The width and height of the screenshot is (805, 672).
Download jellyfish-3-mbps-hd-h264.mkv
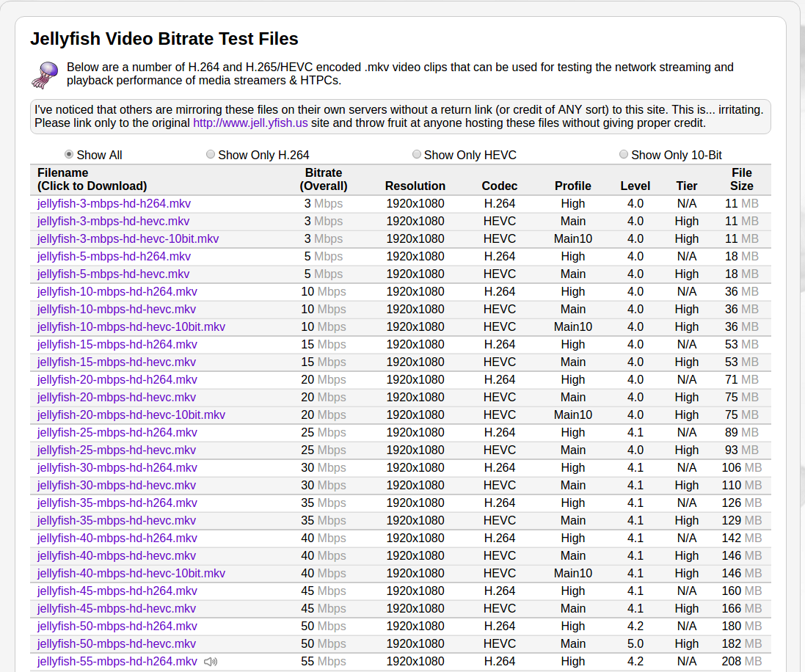[114, 204]
